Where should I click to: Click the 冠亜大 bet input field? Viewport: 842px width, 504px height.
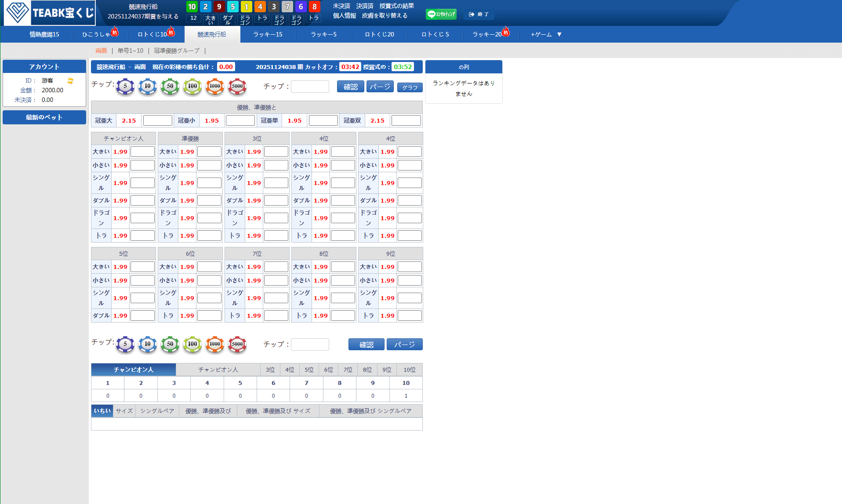pos(157,120)
